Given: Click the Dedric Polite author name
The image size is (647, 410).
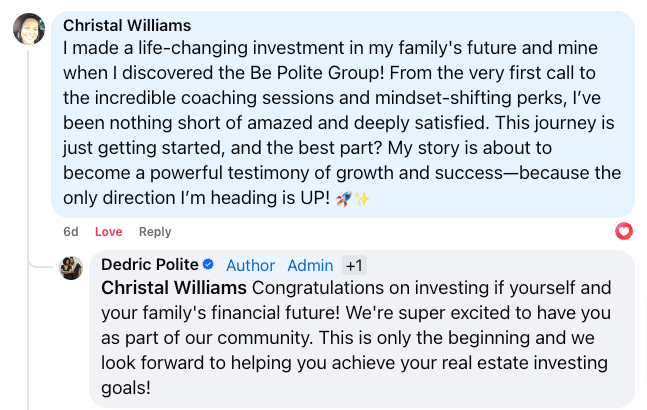Looking at the screenshot, I should 150,264.
